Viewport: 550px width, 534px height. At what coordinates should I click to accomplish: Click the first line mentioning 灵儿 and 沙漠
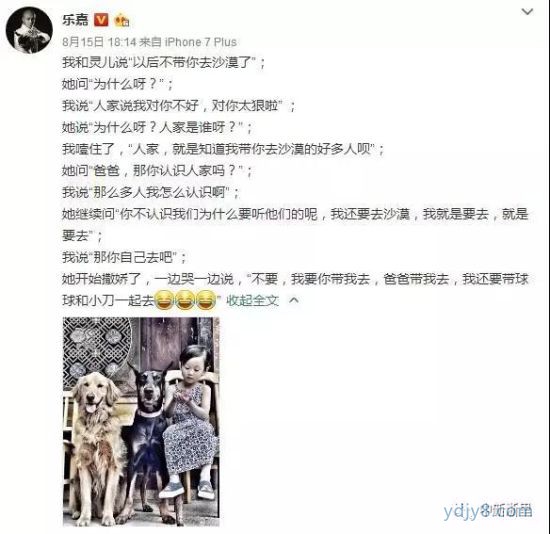click(x=164, y=62)
